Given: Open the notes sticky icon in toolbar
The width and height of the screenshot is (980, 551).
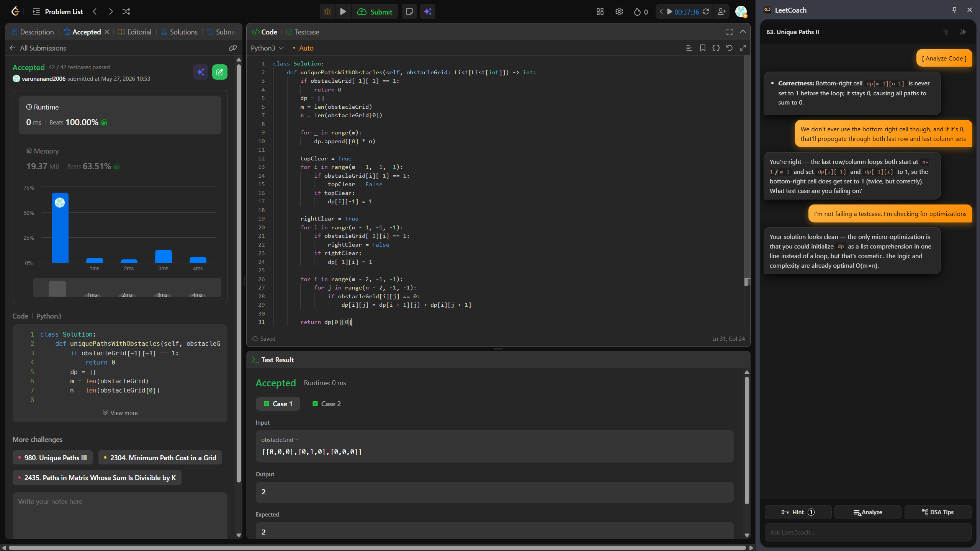Looking at the screenshot, I should point(409,12).
